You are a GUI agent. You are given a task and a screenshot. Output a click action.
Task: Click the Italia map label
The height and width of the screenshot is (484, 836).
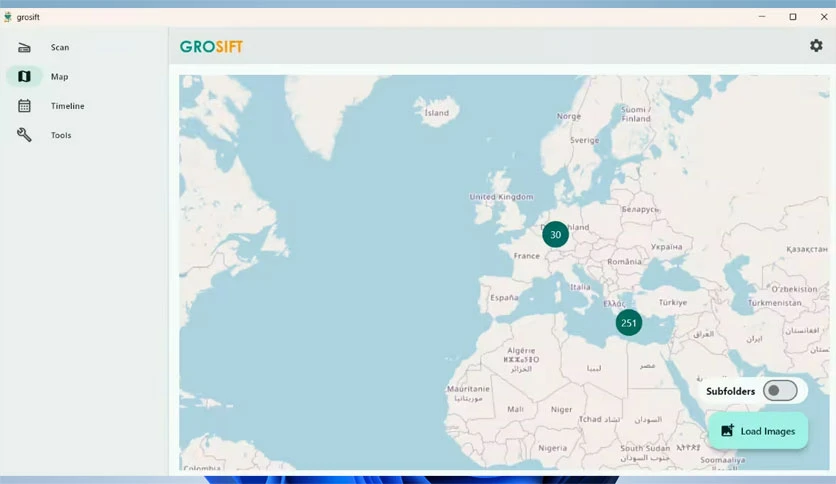pyautogui.click(x=580, y=287)
